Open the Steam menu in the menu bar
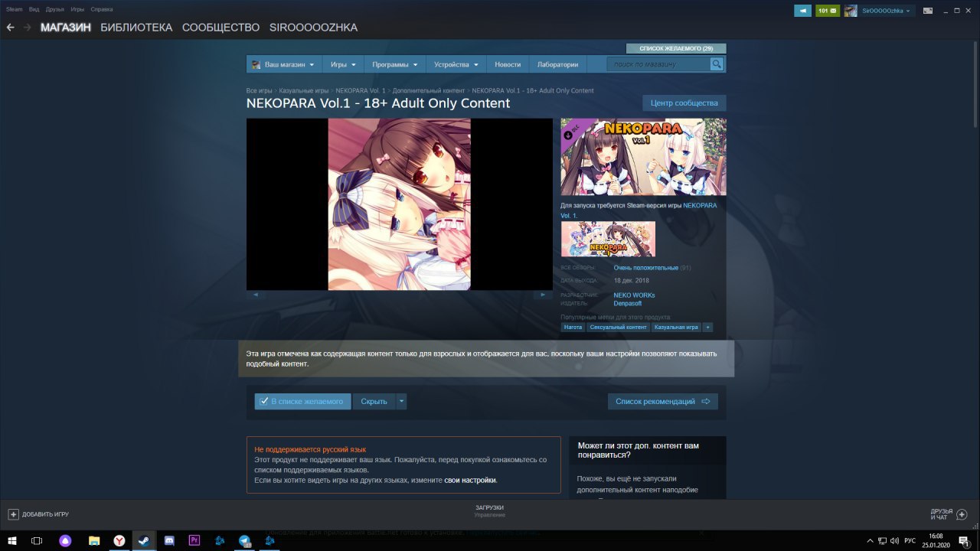The image size is (980, 551). [15, 9]
